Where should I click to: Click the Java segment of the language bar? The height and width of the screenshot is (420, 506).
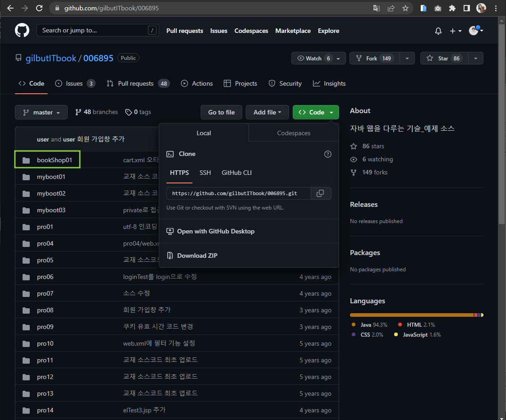point(412,315)
